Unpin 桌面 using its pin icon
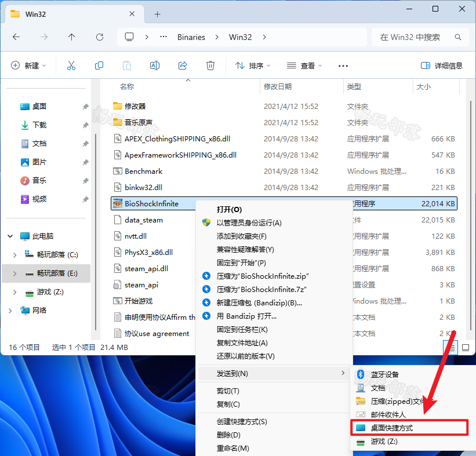 pyautogui.click(x=86, y=107)
